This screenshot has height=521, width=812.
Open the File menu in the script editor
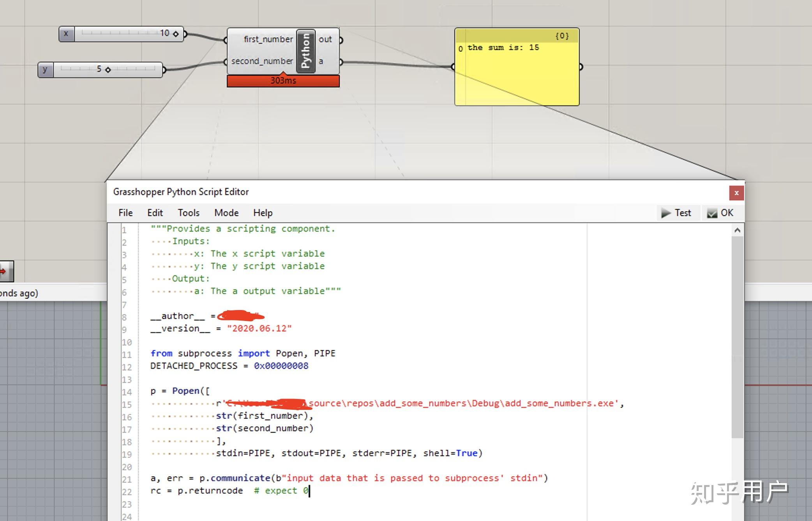click(x=125, y=213)
